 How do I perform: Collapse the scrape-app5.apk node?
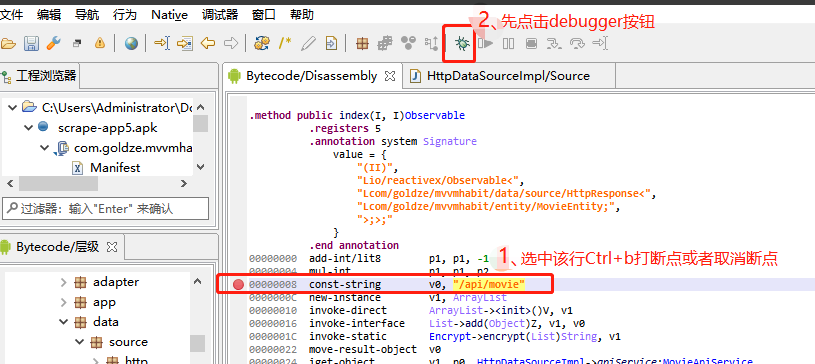(x=29, y=127)
